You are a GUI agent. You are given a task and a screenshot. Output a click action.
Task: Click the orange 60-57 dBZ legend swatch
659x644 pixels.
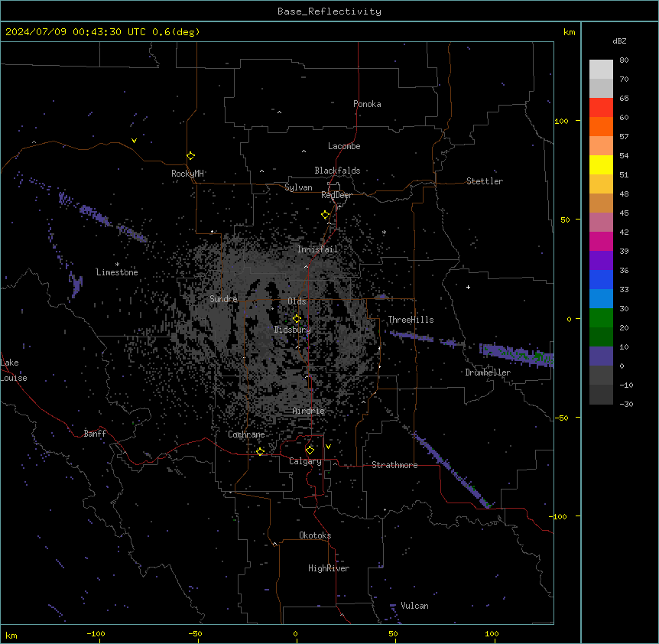point(601,126)
